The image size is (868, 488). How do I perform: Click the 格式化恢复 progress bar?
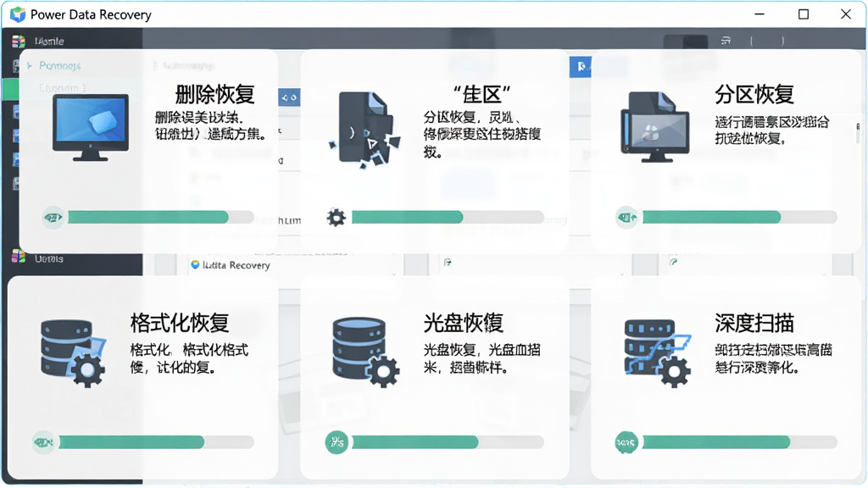156,442
